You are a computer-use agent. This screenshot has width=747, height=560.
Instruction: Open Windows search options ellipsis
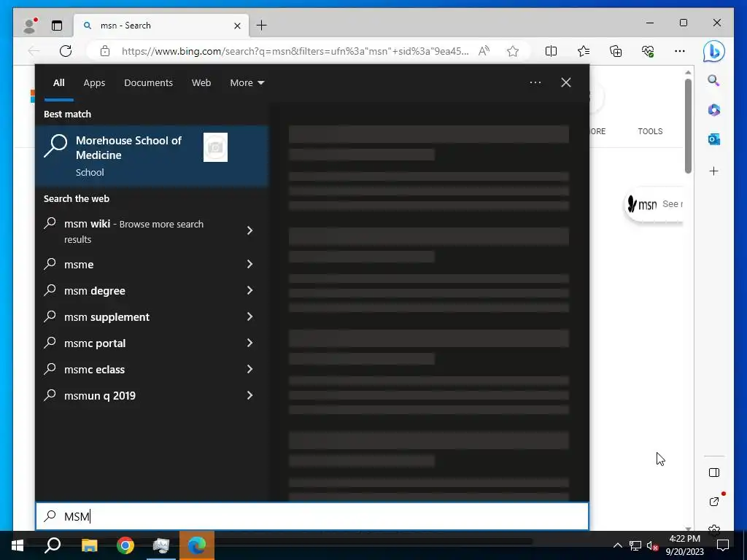(x=535, y=82)
